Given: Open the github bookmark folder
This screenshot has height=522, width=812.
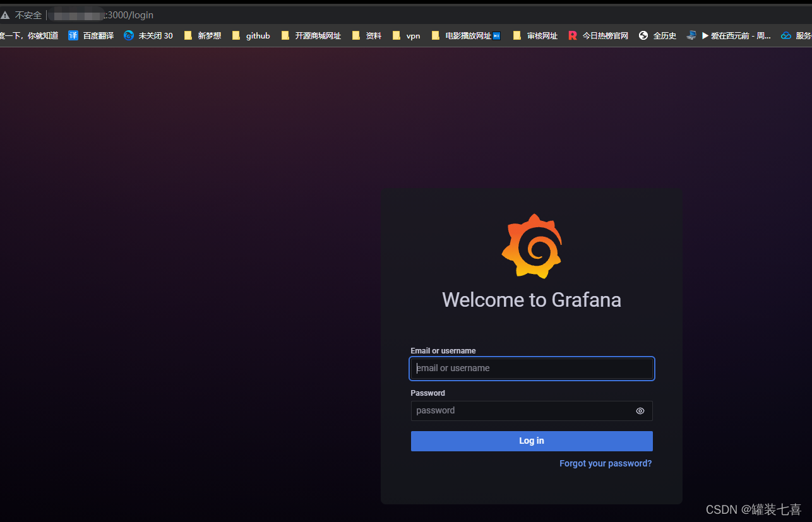Looking at the screenshot, I should click(251, 35).
